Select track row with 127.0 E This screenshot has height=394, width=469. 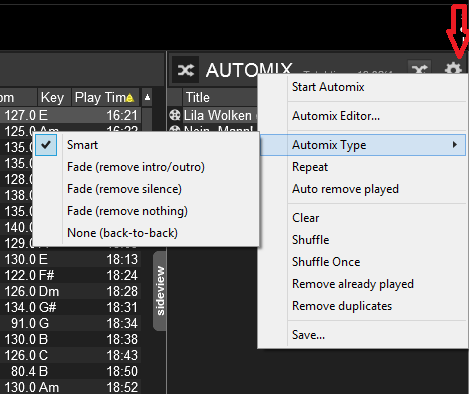tap(70, 115)
